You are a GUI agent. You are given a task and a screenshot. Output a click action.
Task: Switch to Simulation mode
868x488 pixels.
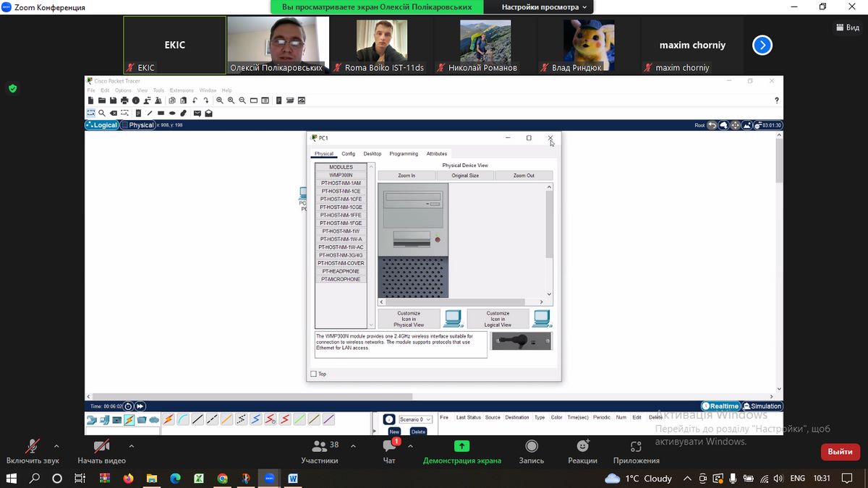762,406
